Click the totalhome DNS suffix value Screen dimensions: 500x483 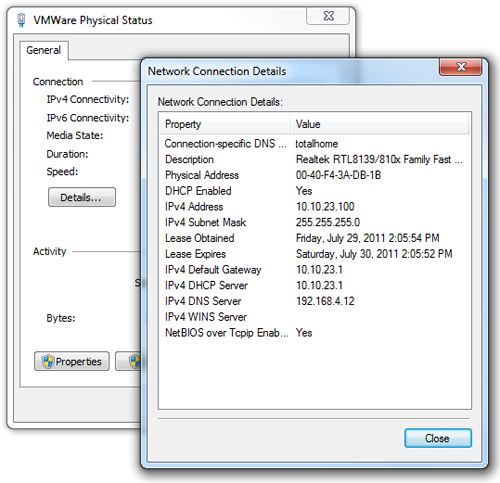tap(317, 144)
